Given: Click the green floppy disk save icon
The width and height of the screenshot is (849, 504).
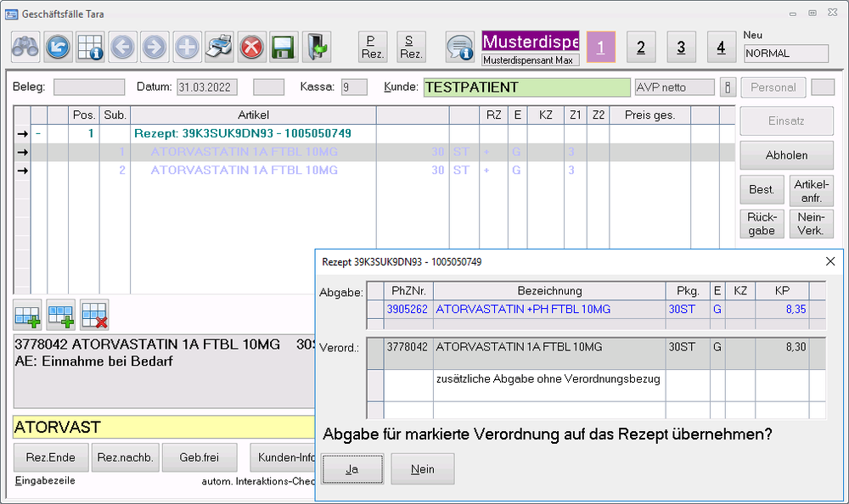Looking at the screenshot, I should click(283, 47).
